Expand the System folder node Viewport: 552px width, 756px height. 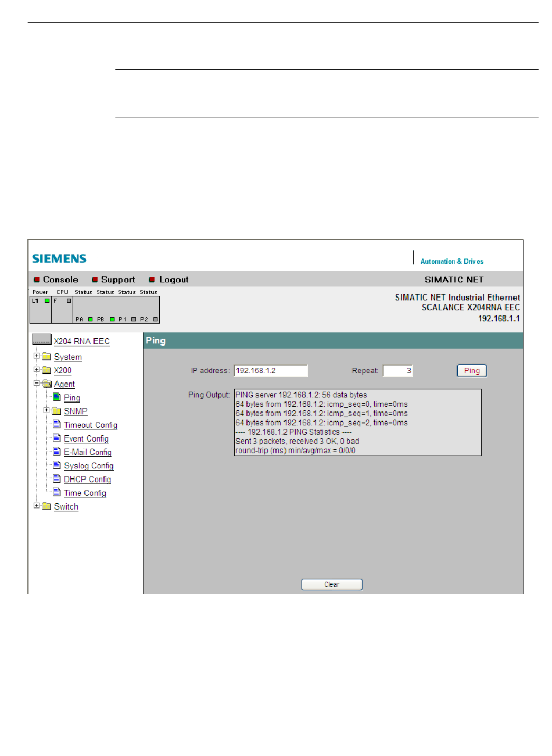tap(37, 356)
